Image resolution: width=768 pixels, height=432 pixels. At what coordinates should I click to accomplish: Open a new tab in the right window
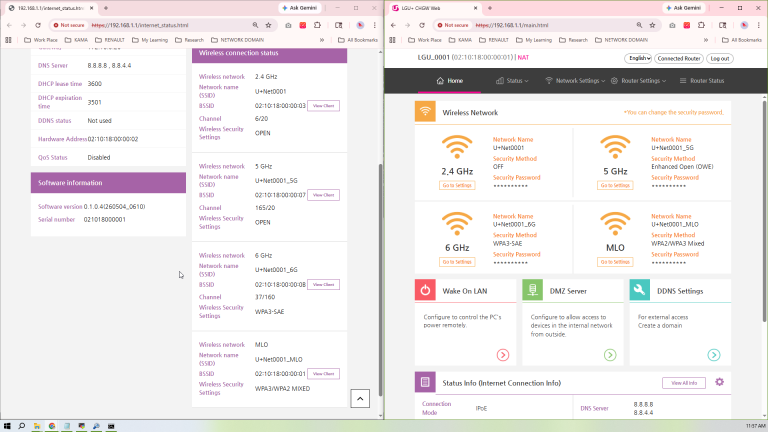[x=490, y=8]
